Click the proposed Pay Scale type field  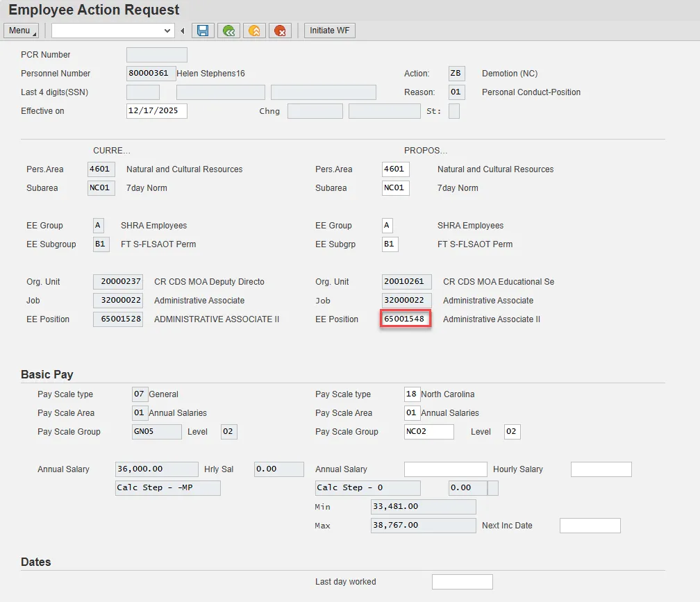click(x=412, y=394)
